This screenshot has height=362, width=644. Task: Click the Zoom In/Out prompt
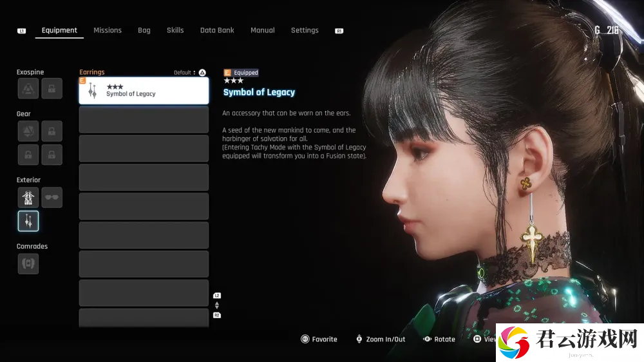(x=381, y=339)
